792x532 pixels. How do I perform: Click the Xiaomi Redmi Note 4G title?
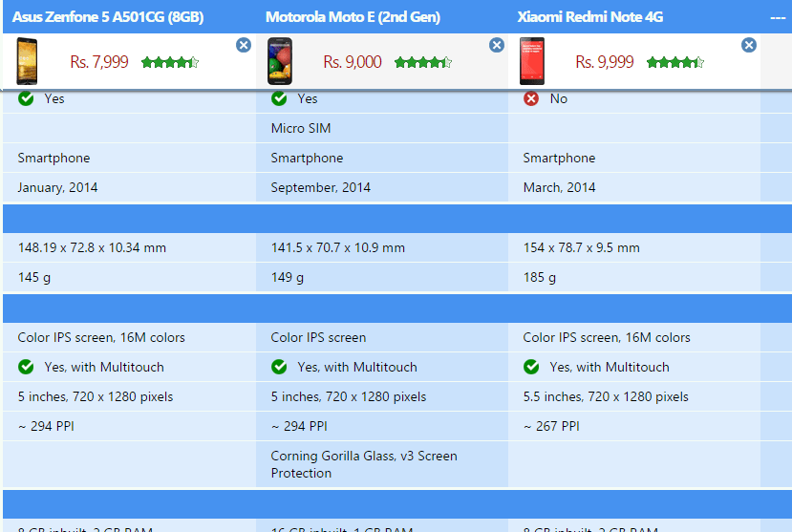[590, 17]
